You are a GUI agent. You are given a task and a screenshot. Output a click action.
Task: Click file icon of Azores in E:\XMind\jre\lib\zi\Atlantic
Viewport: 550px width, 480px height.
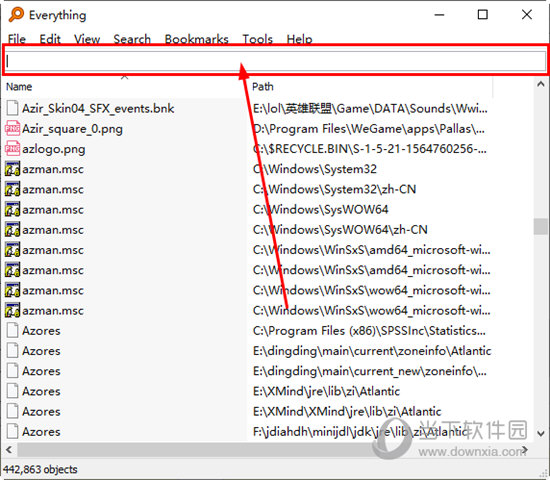tap(13, 391)
